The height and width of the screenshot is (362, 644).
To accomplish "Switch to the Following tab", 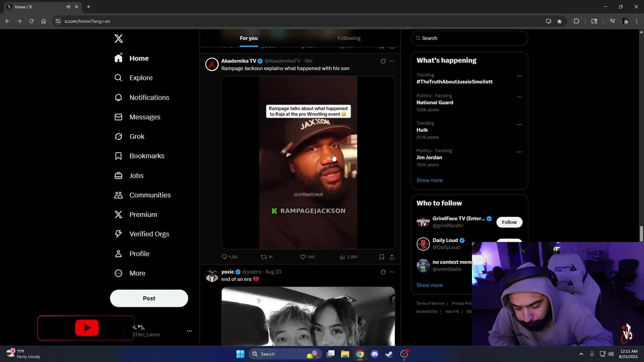I will coord(349,38).
